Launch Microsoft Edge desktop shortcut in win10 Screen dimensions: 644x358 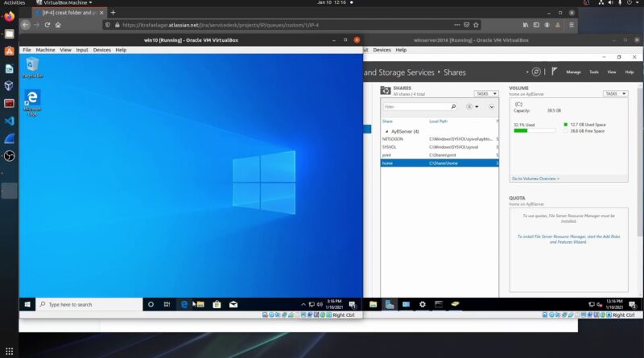coord(32,103)
